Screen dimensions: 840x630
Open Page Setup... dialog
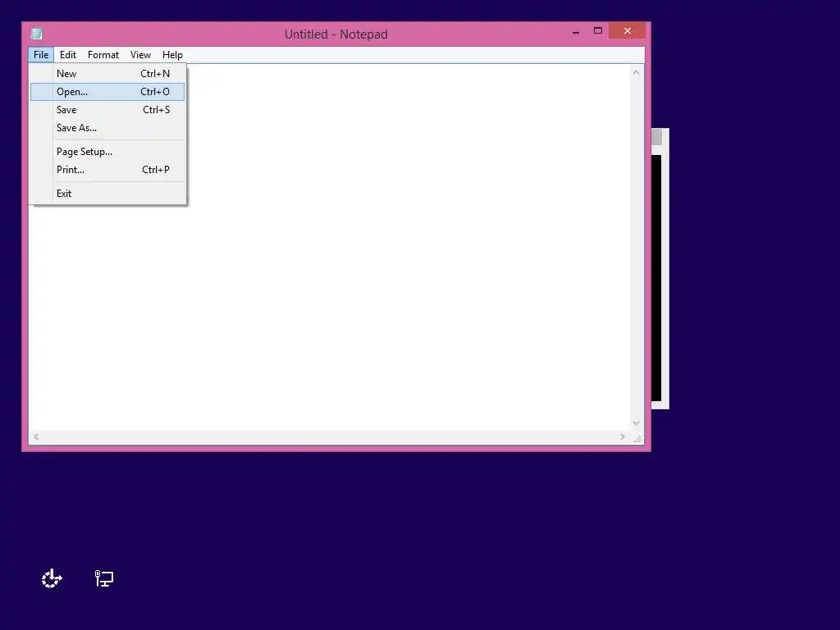point(107,152)
